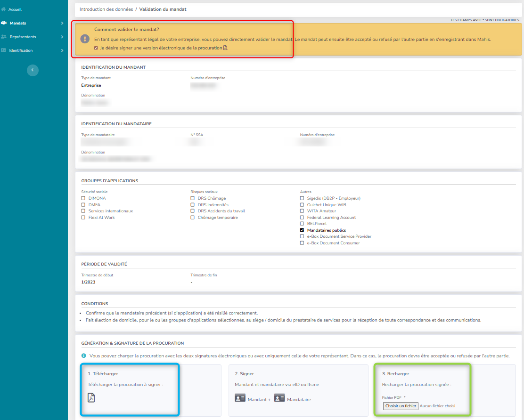Click the Mandats handshake icon
524x420 pixels.
click(4, 23)
